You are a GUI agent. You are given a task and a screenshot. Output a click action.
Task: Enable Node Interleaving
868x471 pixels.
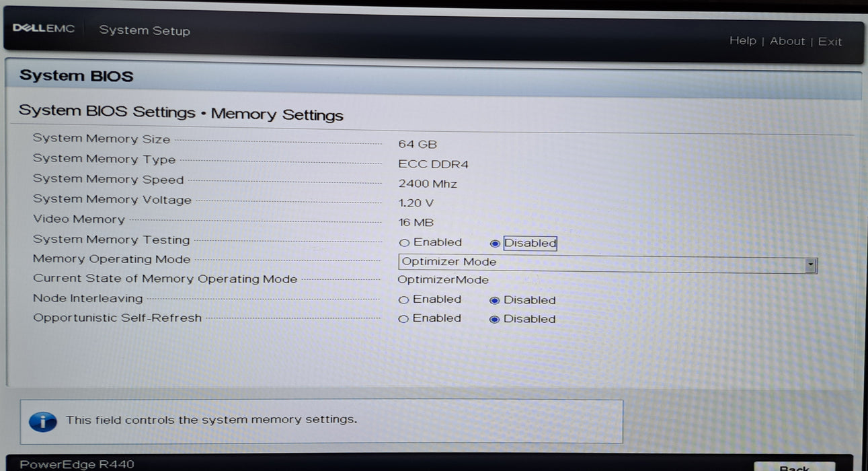[x=403, y=300]
